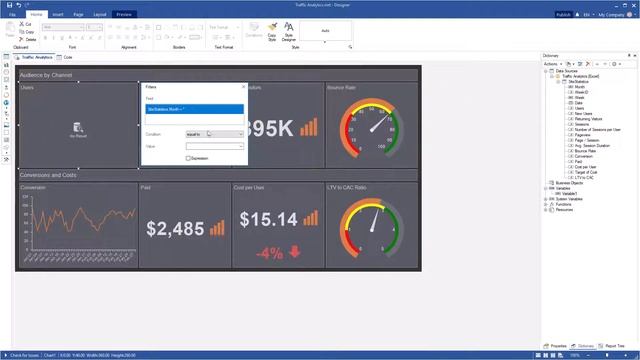640x360 pixels.
Task: Open the File menu tab
Action: (x=12, y=14)
